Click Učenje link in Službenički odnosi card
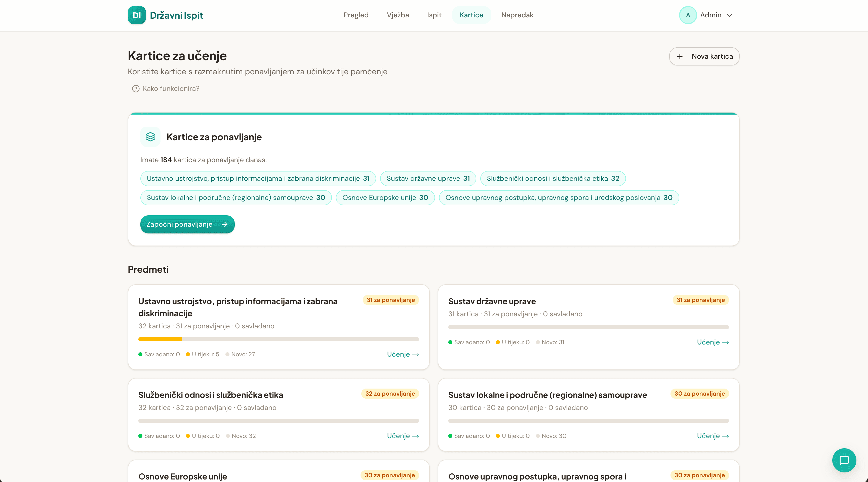 click(x=403, y=436)
